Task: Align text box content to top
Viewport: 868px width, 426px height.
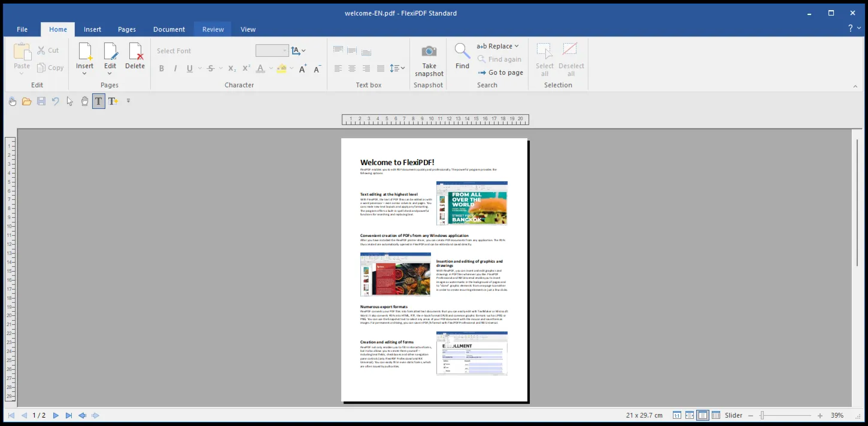Action: point(338,50)
